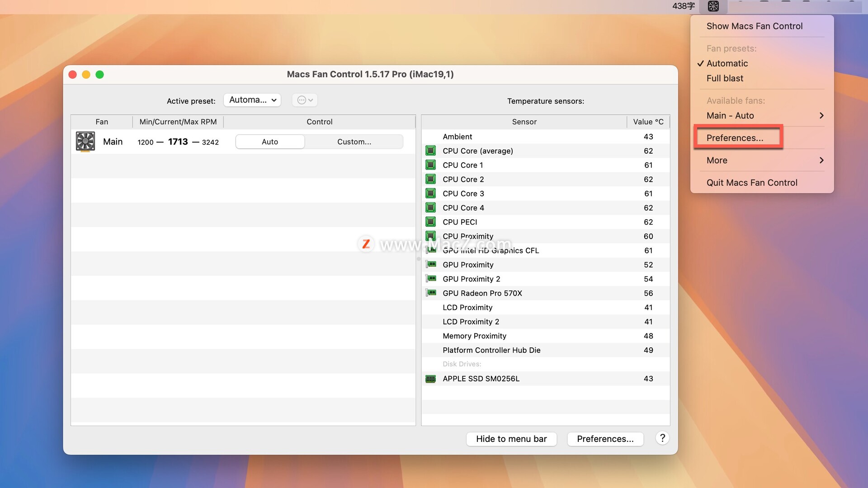The width and height of the screenshot is (868, 488).
Task: Click the minimum RPM value 1200
Action: (146, 142)
